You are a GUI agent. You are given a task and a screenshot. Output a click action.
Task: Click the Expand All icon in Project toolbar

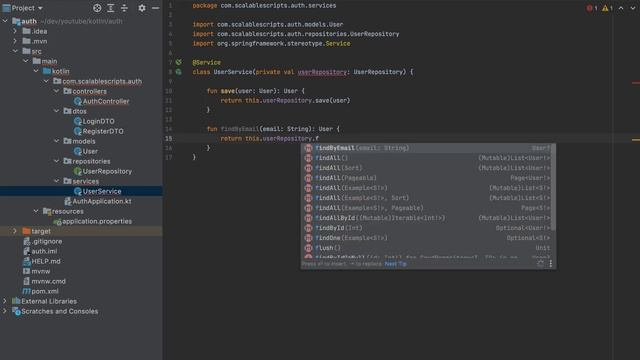coord(111,8)
